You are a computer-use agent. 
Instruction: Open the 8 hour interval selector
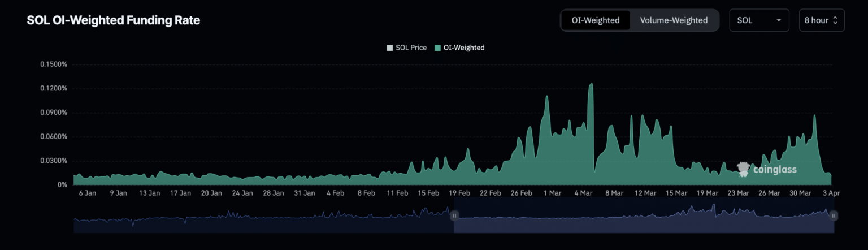821,20
